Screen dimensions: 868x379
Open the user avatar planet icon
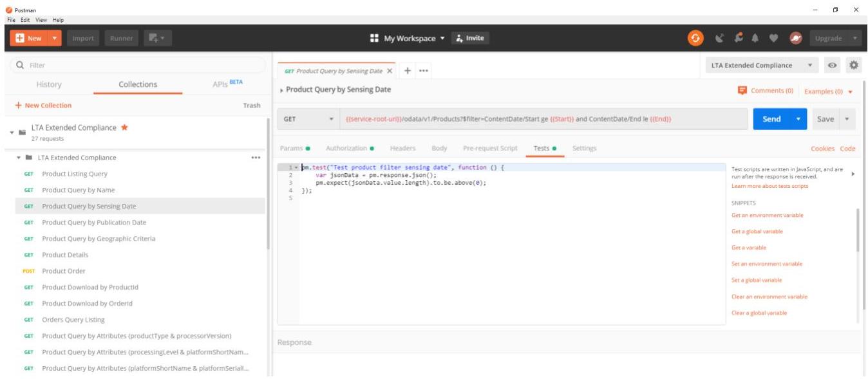pyautogui.click(x=795, y=39)
